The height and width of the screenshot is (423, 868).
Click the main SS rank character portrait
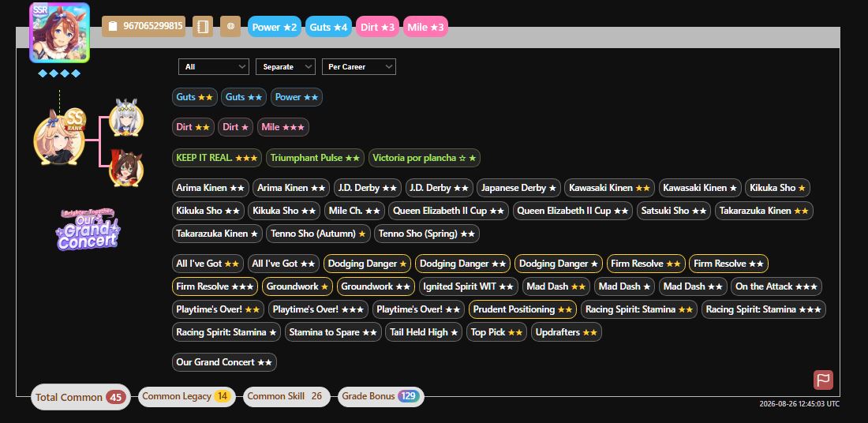[x=59, y=137]
